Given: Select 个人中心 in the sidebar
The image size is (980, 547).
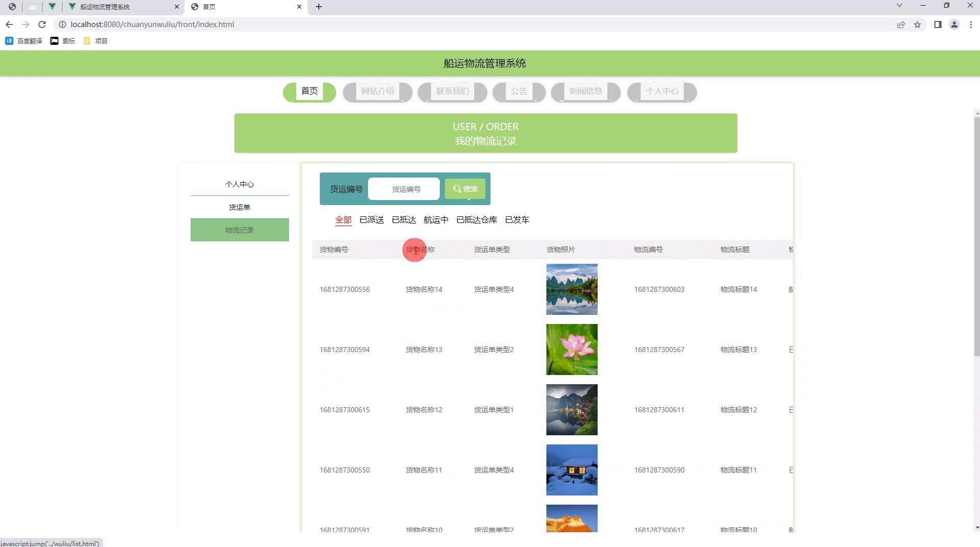Looking at the screenshot, I should point(240,184).
